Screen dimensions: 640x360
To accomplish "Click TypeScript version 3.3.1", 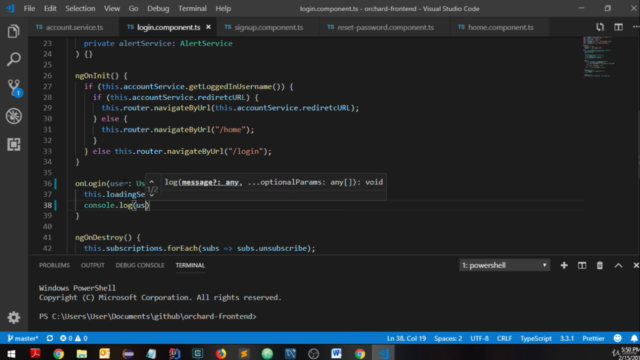I will tap(567, 338).
